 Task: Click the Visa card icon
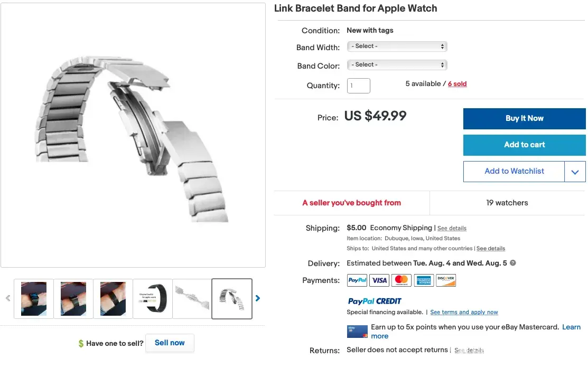[x=379, y=280]
